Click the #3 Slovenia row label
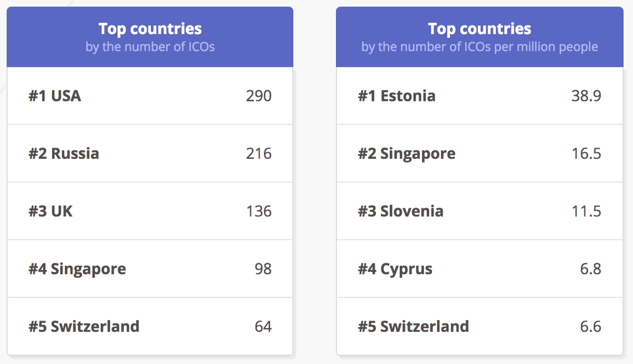 point(400,212)
